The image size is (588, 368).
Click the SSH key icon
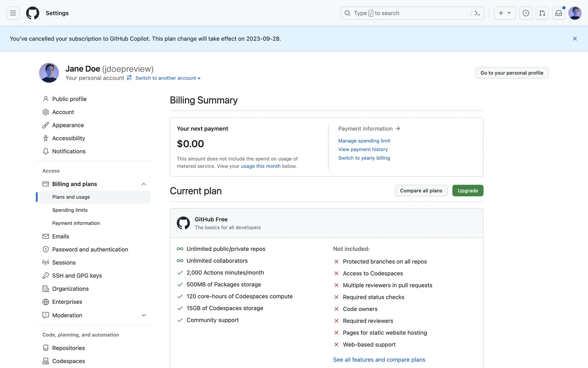pos(46,276)
